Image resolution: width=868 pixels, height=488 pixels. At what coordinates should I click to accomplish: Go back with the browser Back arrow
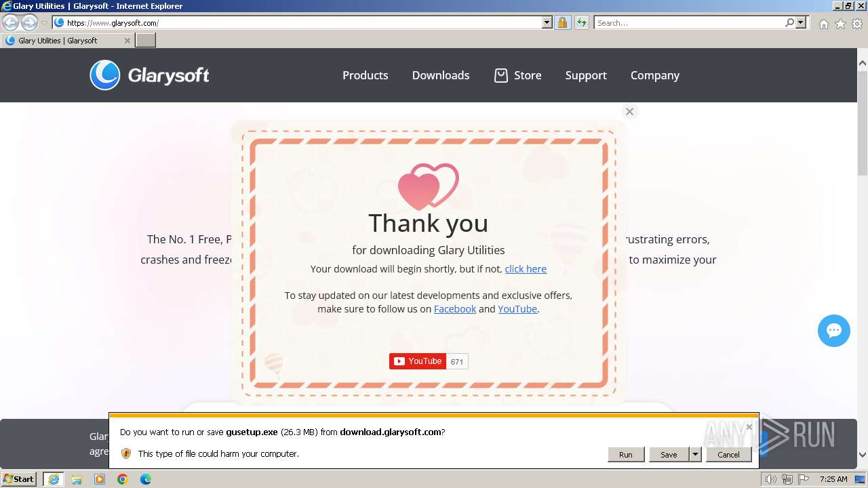tap(10, 22)
